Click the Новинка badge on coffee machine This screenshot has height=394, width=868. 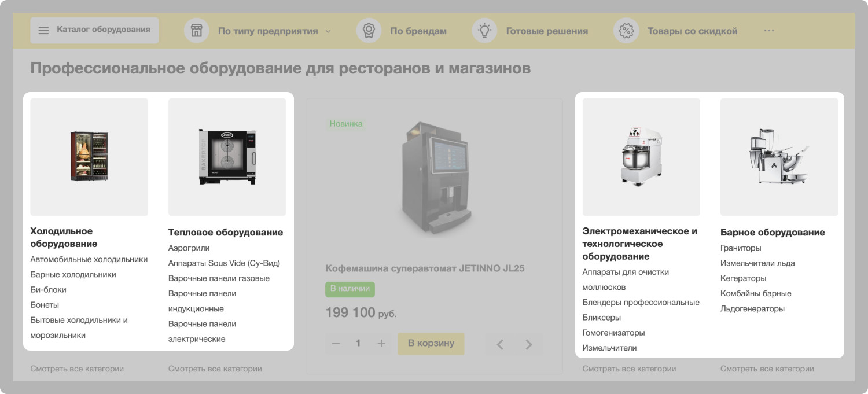tap(346, 123)
